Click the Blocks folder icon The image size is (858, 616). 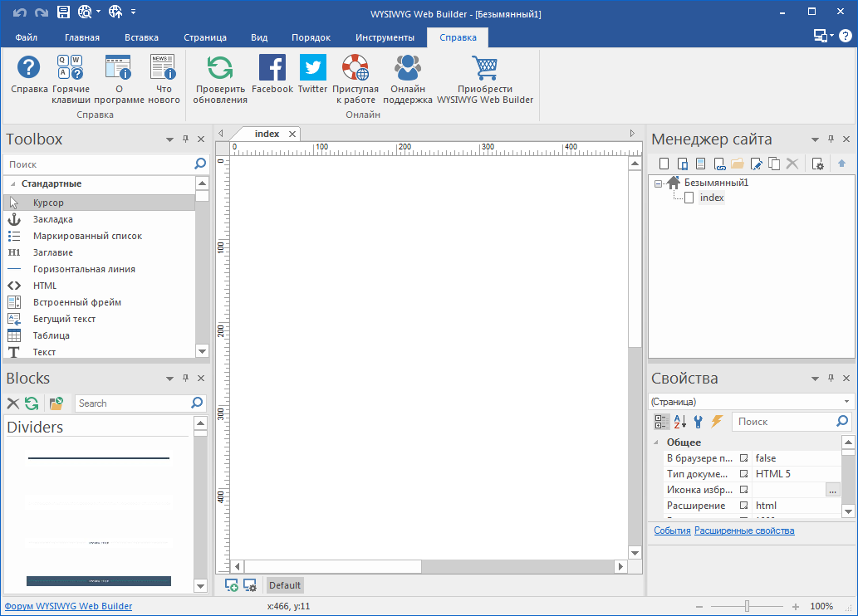click(x=56, y=403)
